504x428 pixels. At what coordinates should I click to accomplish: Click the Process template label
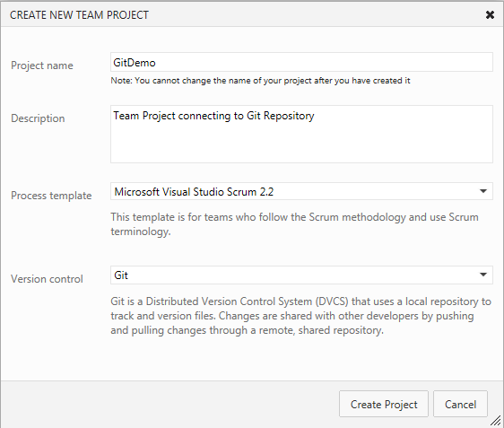click(51, 196)
